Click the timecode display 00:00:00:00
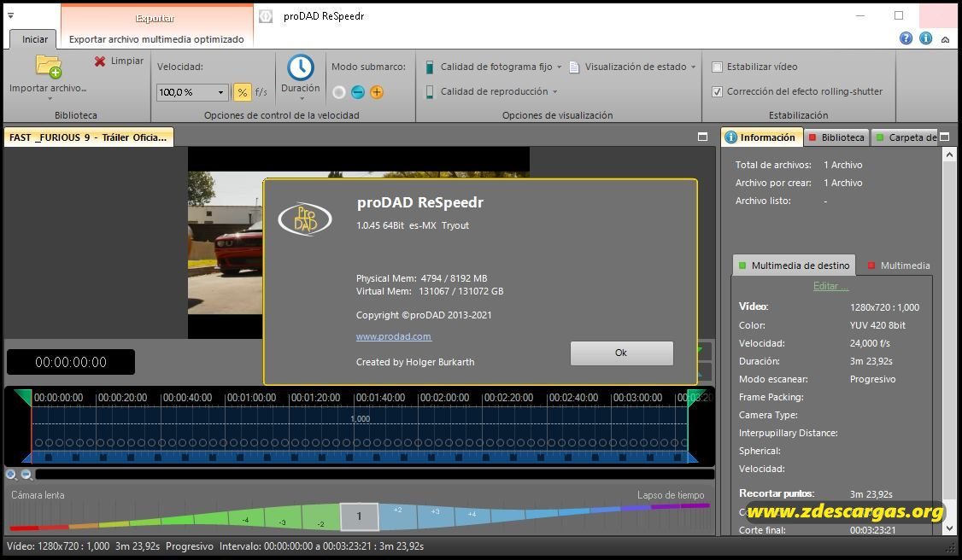Viewport: 962px width, 560px height. pos(71,362)
